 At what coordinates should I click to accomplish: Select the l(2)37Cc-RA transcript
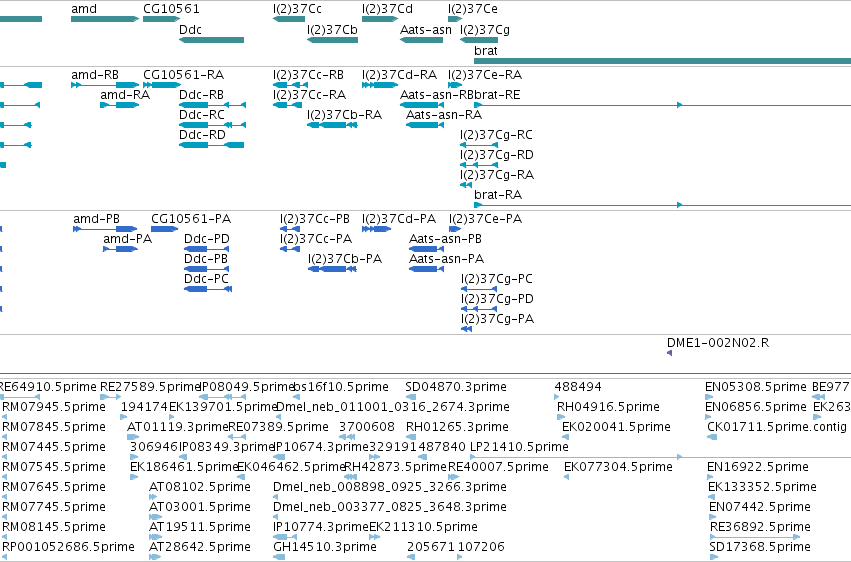pyautogui.click(x=288, y=105)
